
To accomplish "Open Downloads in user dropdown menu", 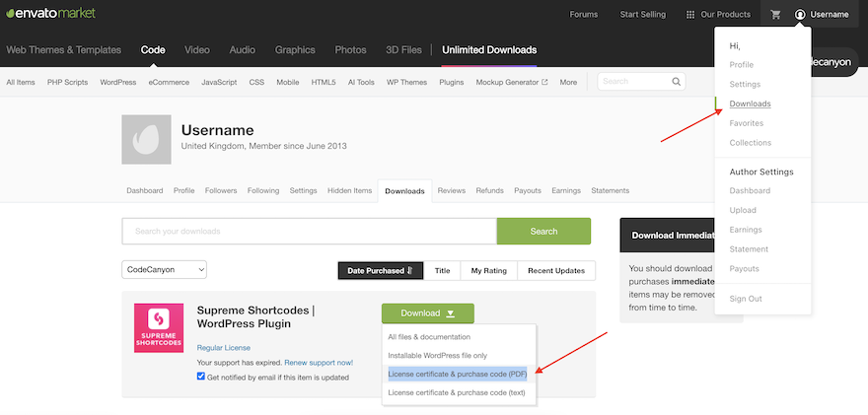I will click(x=750, y=104).
